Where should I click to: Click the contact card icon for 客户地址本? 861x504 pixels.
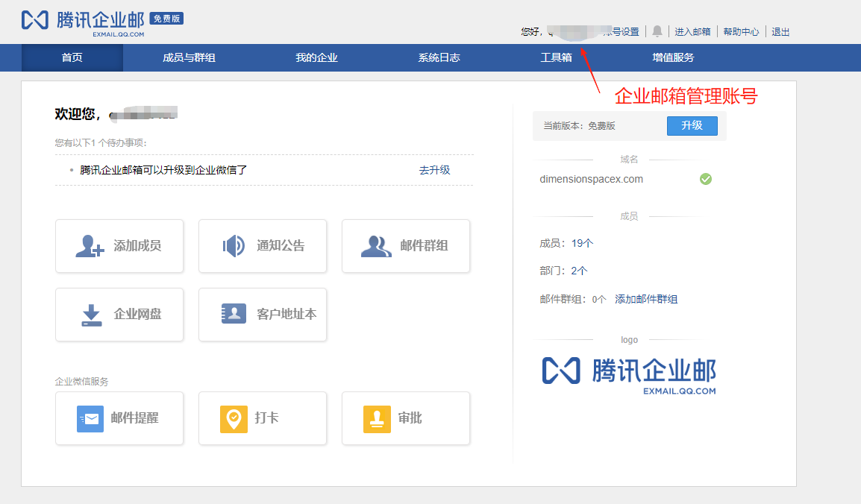(x=234, y=314)
